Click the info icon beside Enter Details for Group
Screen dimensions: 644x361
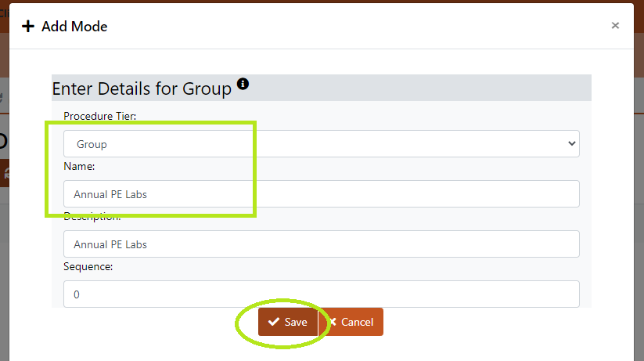243,84
